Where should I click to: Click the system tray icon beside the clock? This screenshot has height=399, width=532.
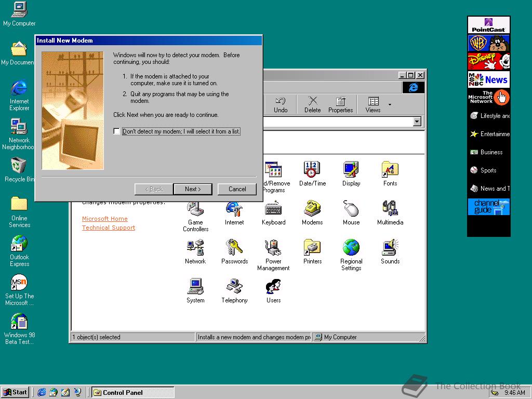pyautogui.click(x=495, y=393)
